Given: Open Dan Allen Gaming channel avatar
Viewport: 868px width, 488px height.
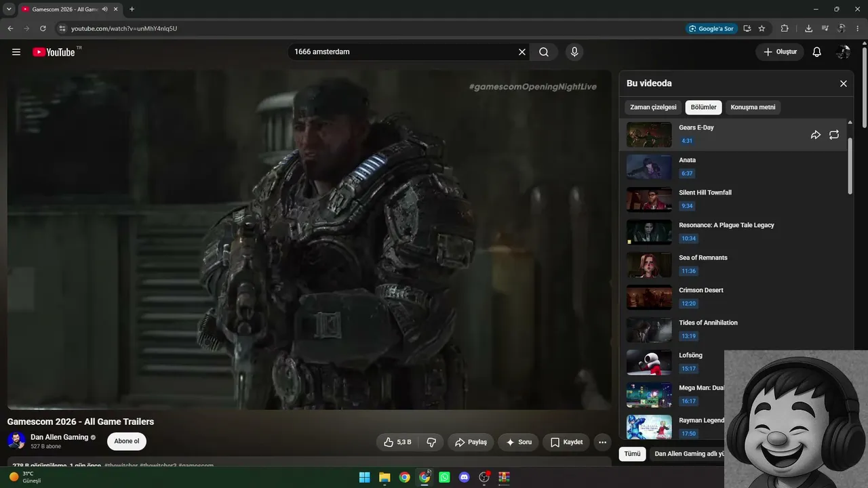Looking at the screenshot, I should pyautogui.click(x=16, y=441).
